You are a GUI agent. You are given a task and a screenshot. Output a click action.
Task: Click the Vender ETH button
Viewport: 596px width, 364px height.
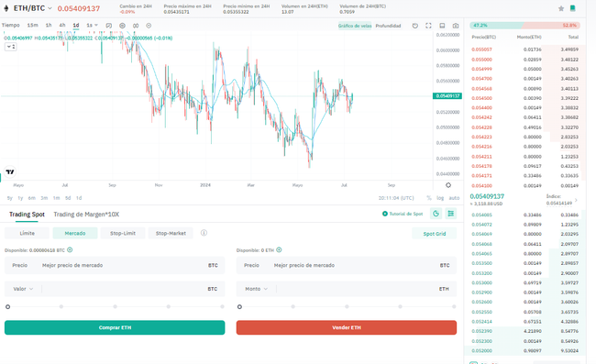tap(347, 327)
